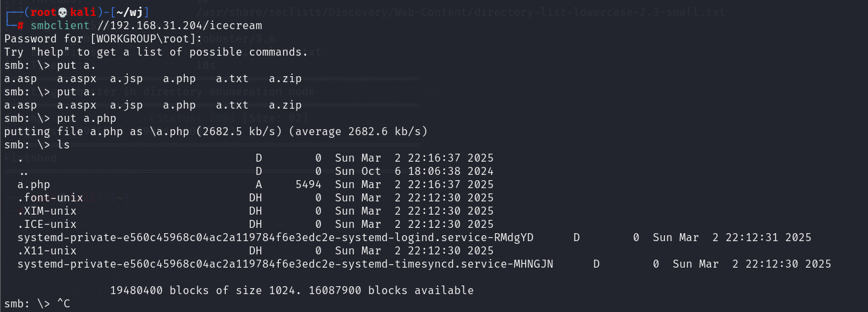Click the final smb prompt with ^C
Screen dimensions: 868x312
pos(37,303)
